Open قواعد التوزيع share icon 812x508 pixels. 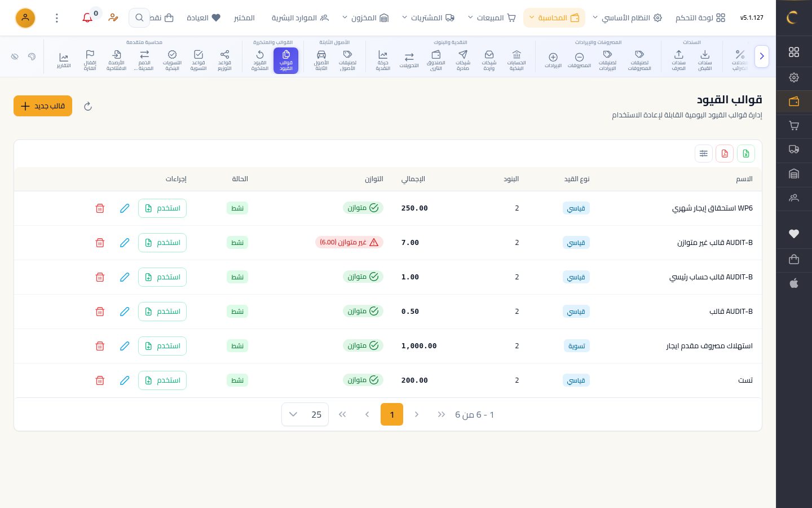click(x=224, y=60)
